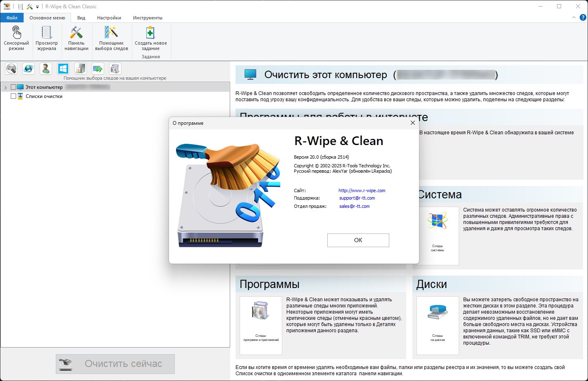Expand the Этот компьютер tree node
The height and width of the screenshot is (381, 588).
pos(5,88)
